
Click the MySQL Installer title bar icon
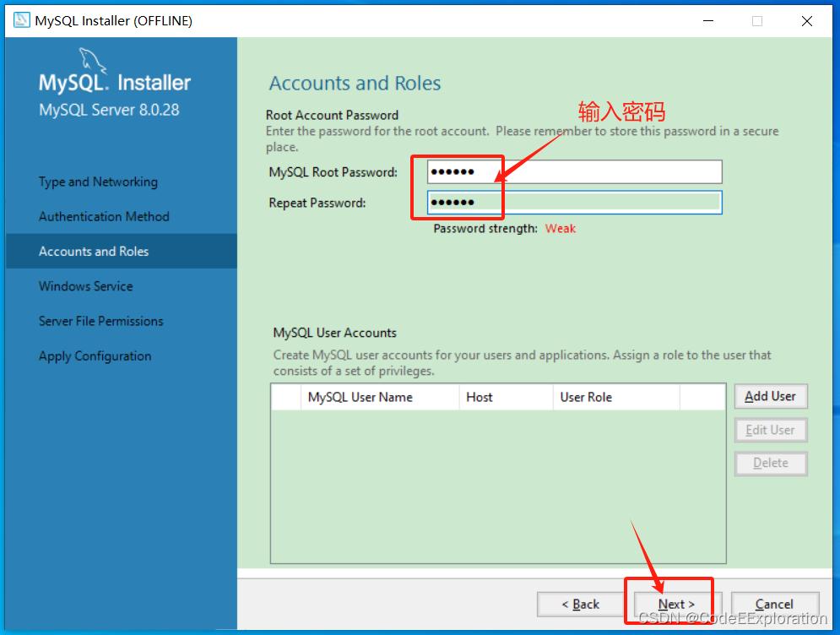tap(21, 20)
